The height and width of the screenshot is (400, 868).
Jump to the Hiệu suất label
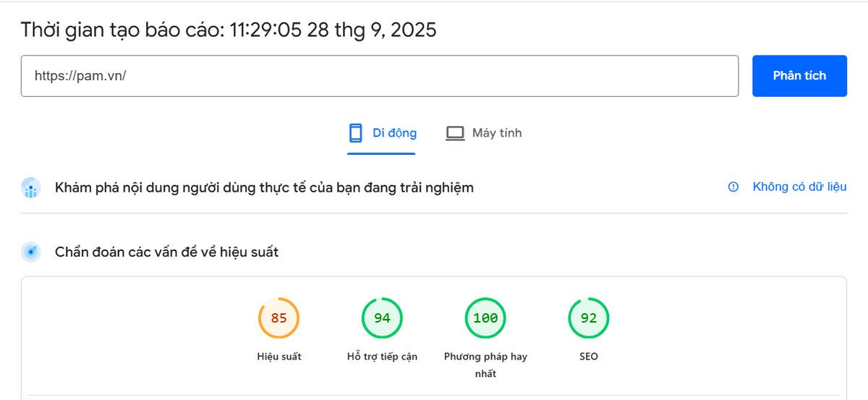(x=278, y=357)
